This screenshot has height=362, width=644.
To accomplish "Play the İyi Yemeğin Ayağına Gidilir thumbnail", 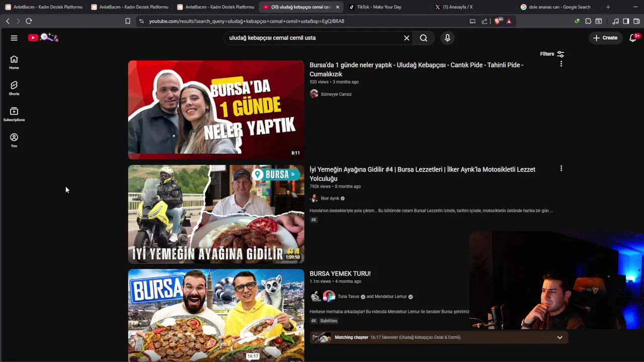I will tap(216, 214).
